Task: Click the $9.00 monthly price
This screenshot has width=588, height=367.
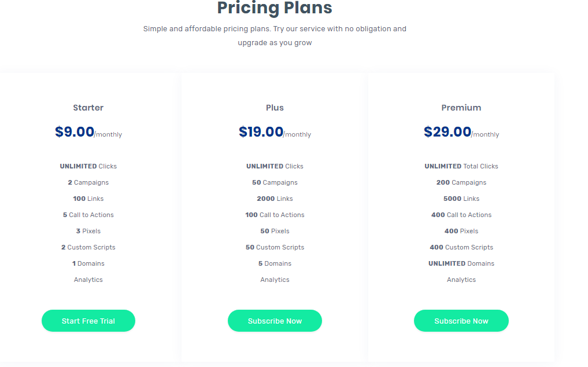Action: tap(88, 132)
